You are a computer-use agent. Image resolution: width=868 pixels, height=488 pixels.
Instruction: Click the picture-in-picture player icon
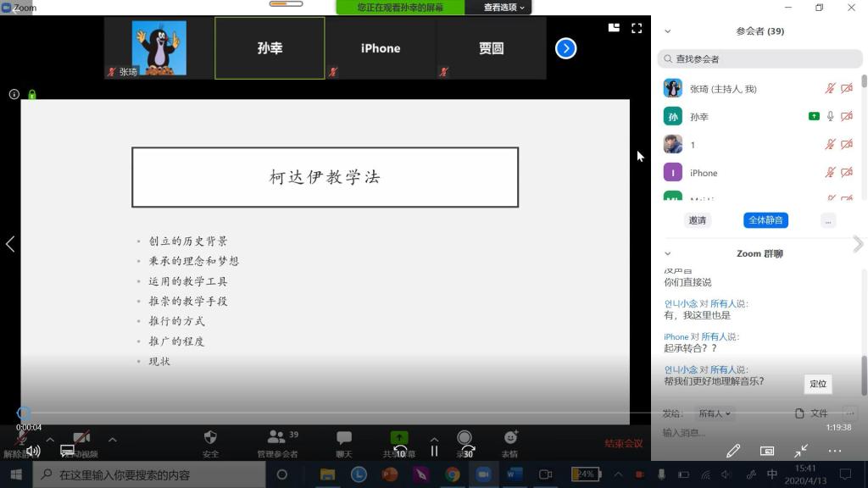pos(766,451)
